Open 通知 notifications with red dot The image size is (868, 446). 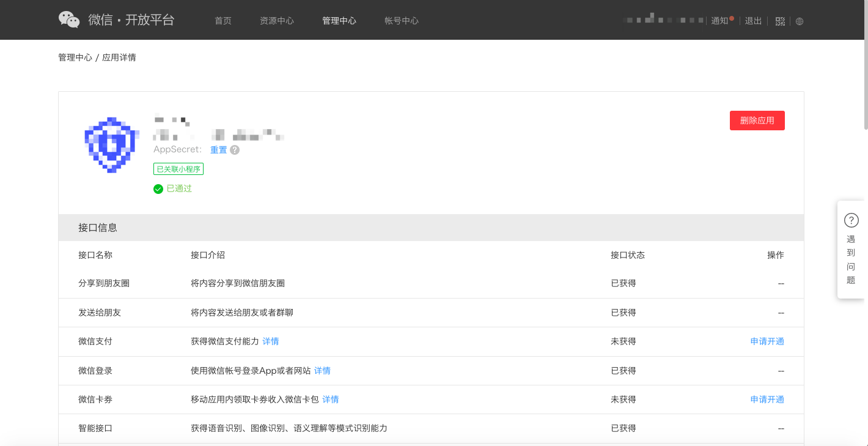[721, 21]
